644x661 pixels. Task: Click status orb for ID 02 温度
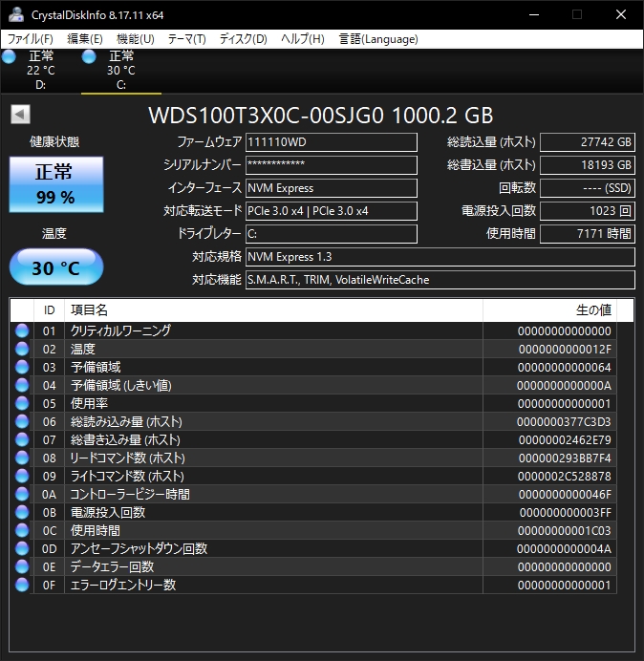pos(22,349)
